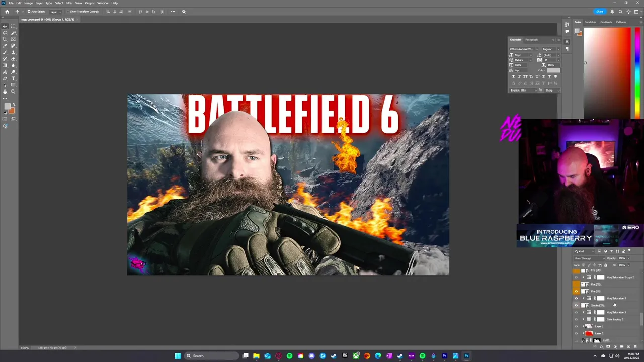Switch to the Gradients tab
Viewport: 644px width, 362px height.
(x=606, y=22)
